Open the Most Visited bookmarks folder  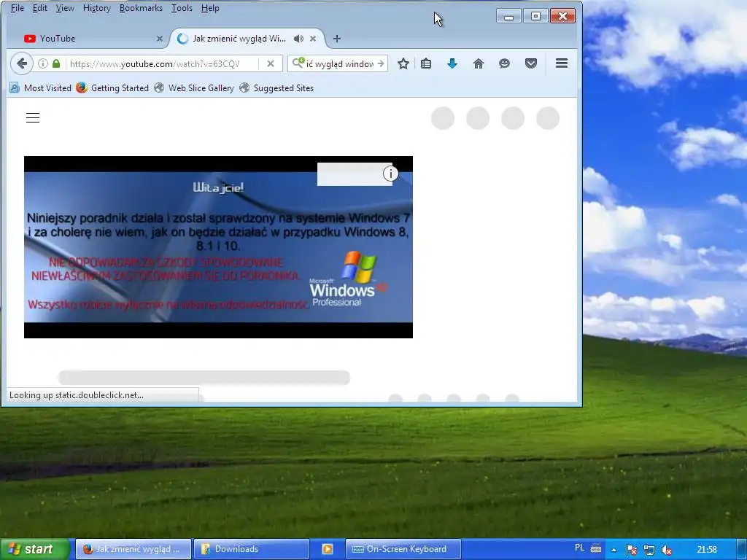(41, 88)
